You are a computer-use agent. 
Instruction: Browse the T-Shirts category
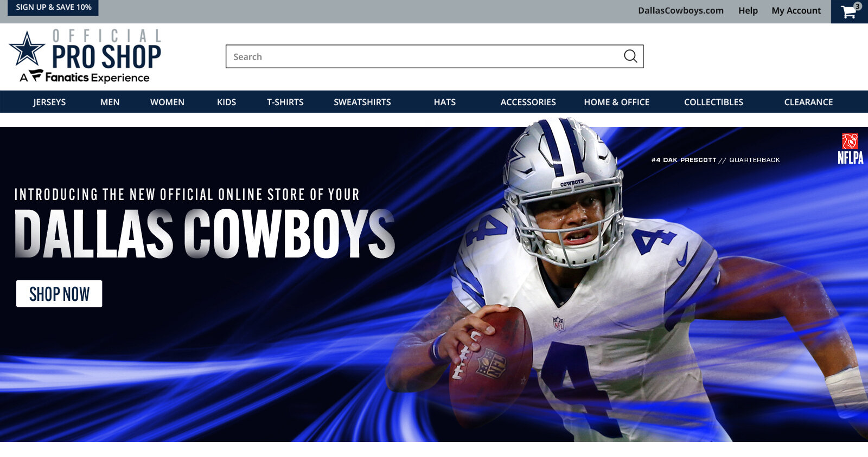pos(285,102)
